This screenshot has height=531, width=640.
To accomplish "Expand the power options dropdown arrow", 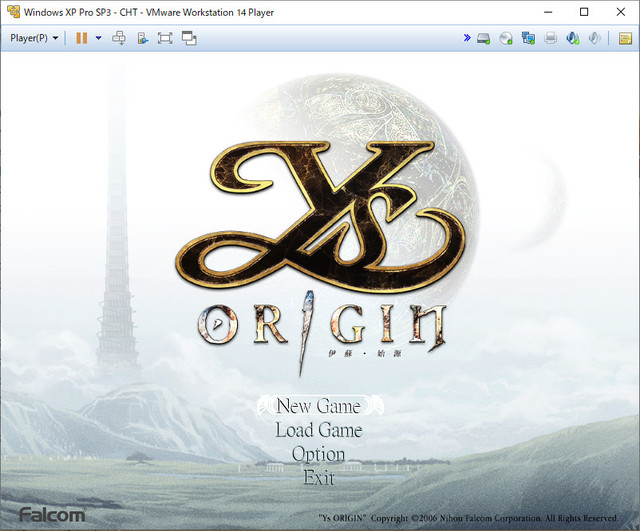I will click(98, 38).
